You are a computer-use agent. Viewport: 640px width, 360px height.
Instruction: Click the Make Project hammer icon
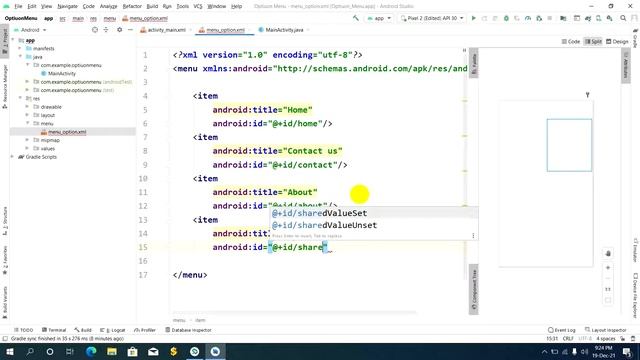356,18
